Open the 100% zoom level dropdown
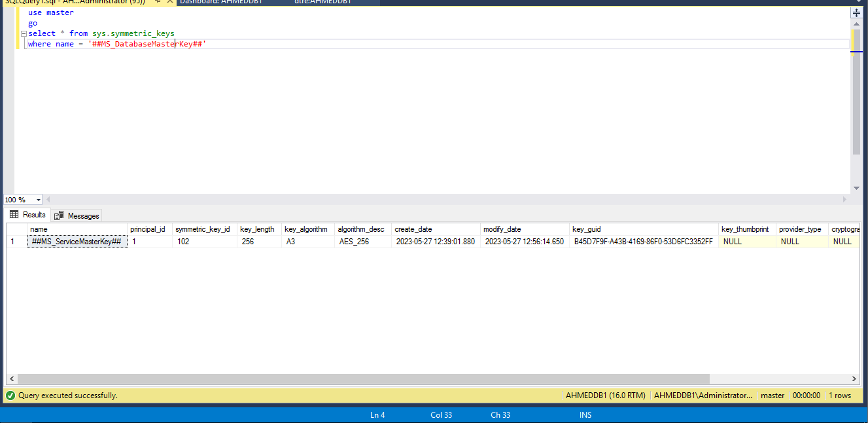This screenshot has width=868, height=423. tap(23, 199)
